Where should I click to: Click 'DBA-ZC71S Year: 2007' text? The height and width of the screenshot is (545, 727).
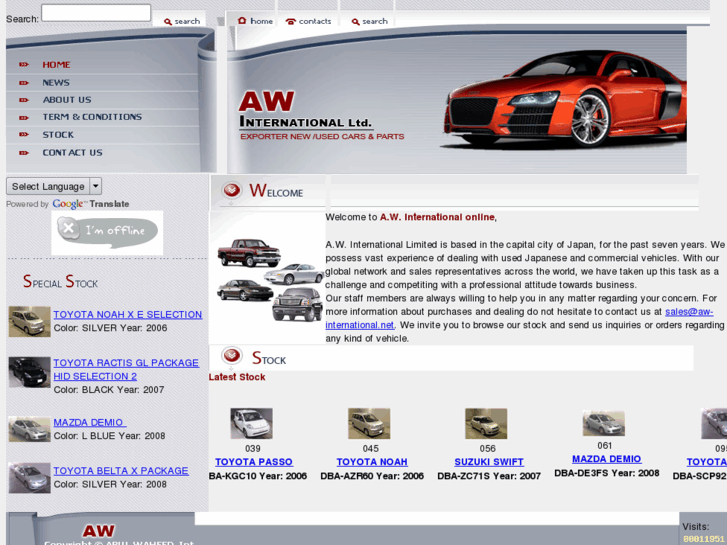pyautogui.click(x=489, y=476)
